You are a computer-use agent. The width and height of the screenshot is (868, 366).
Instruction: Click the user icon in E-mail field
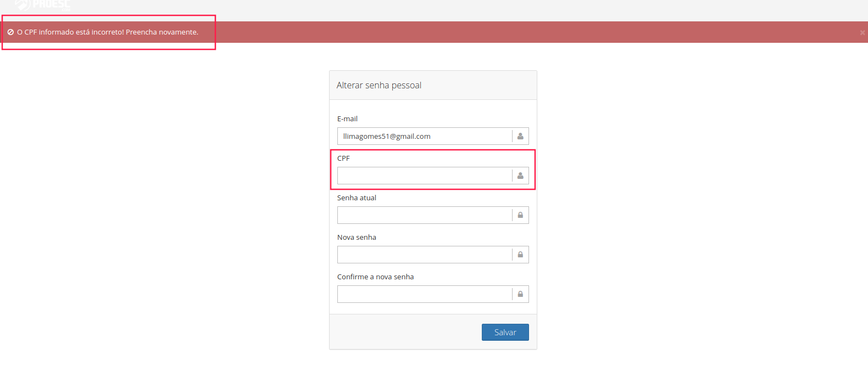[520, 136]
